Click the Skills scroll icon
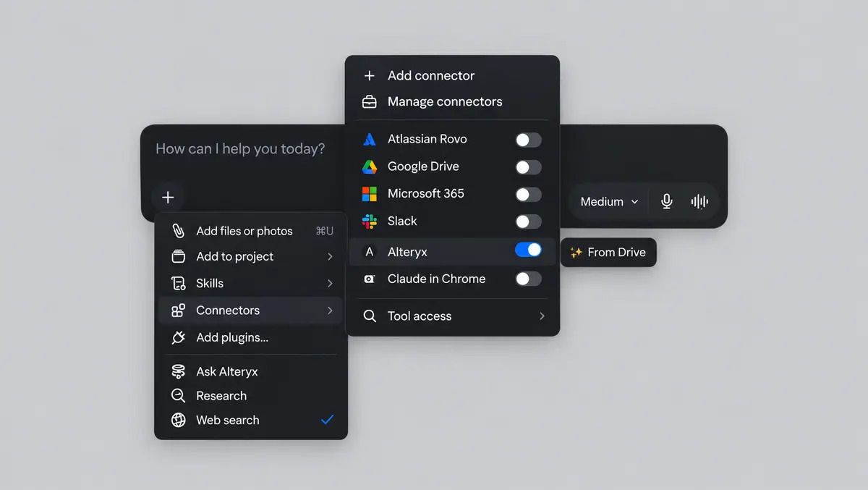 [178, 283]
